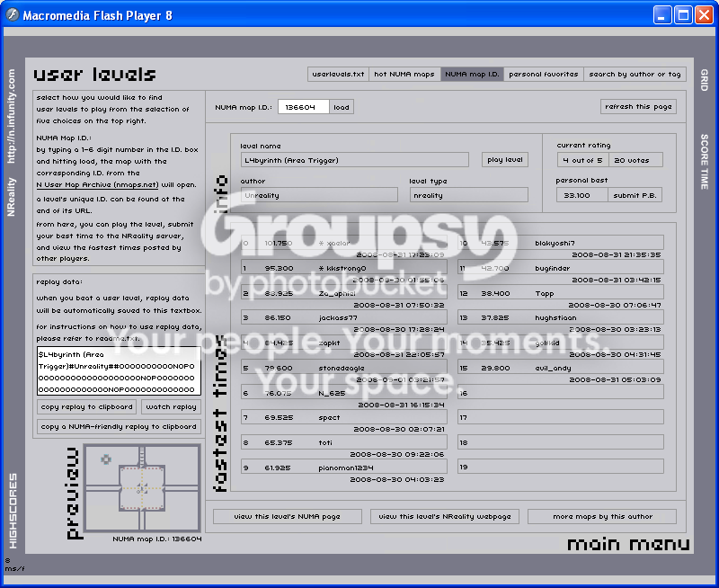
Task: Click the replay data text box
Action: 119,371
